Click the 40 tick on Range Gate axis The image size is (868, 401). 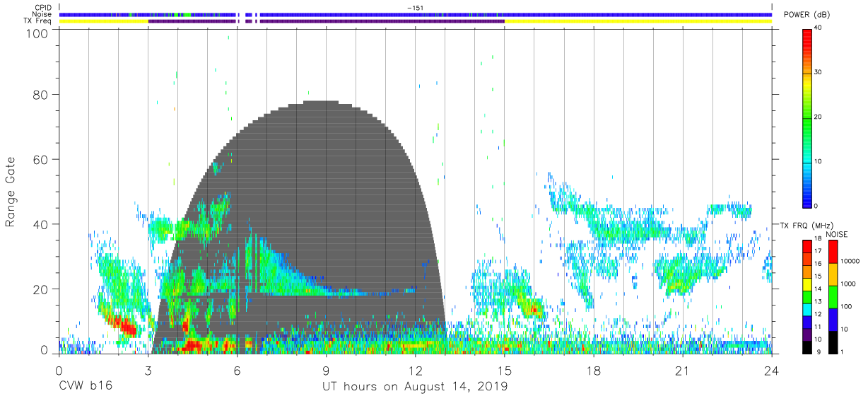pyautogui.click(x=41, y=225)
